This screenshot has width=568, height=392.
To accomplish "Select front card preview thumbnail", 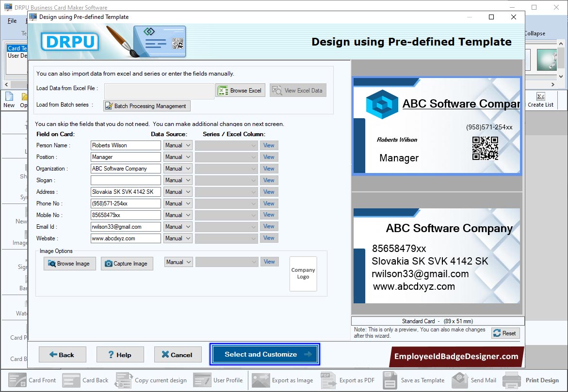I will (x=437, y=126).
